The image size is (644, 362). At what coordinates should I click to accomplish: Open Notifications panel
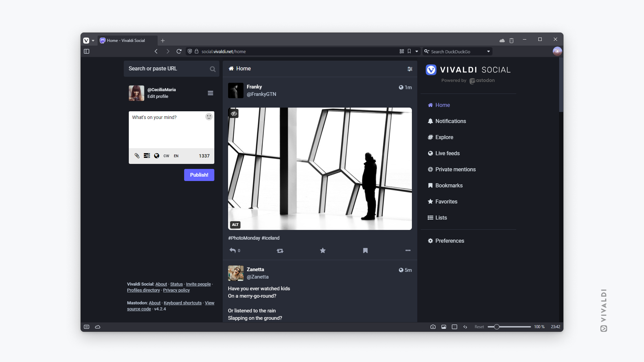pyautogui.click(x=451, y=121)
